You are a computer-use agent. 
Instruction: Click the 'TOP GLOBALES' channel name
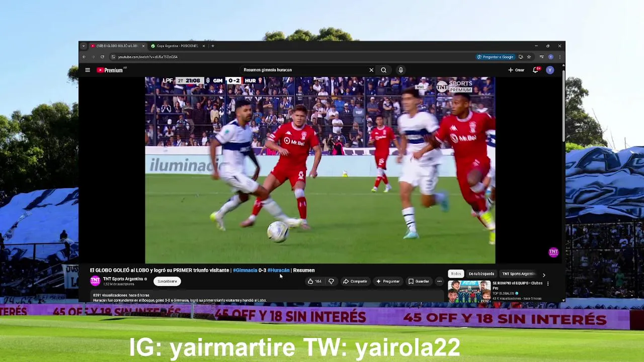tap(503, 294)
